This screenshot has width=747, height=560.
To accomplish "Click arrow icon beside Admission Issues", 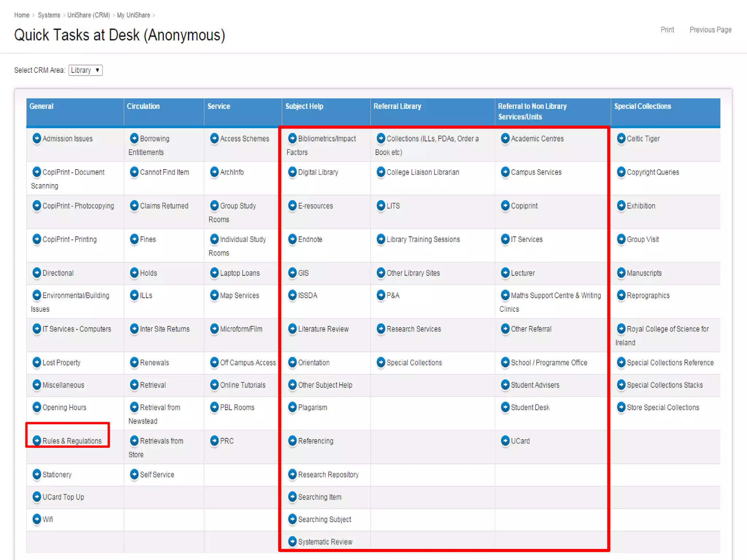I will coord(36,139).
